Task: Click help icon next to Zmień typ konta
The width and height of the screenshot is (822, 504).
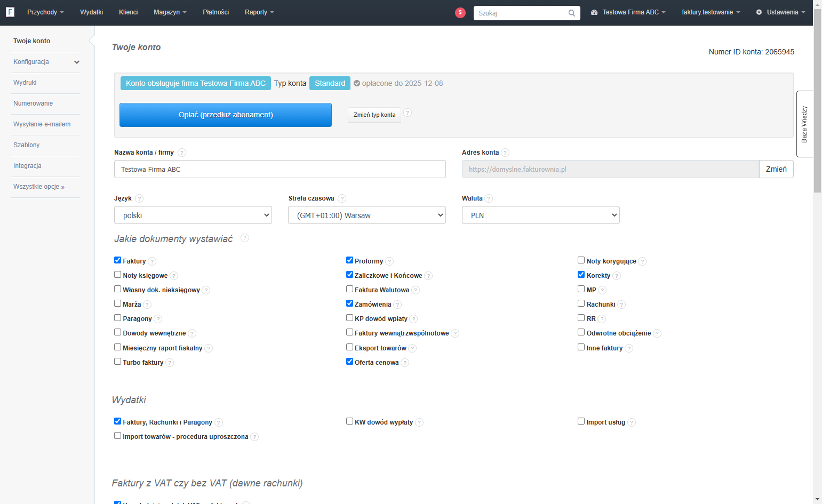Action: pos(408,113)
